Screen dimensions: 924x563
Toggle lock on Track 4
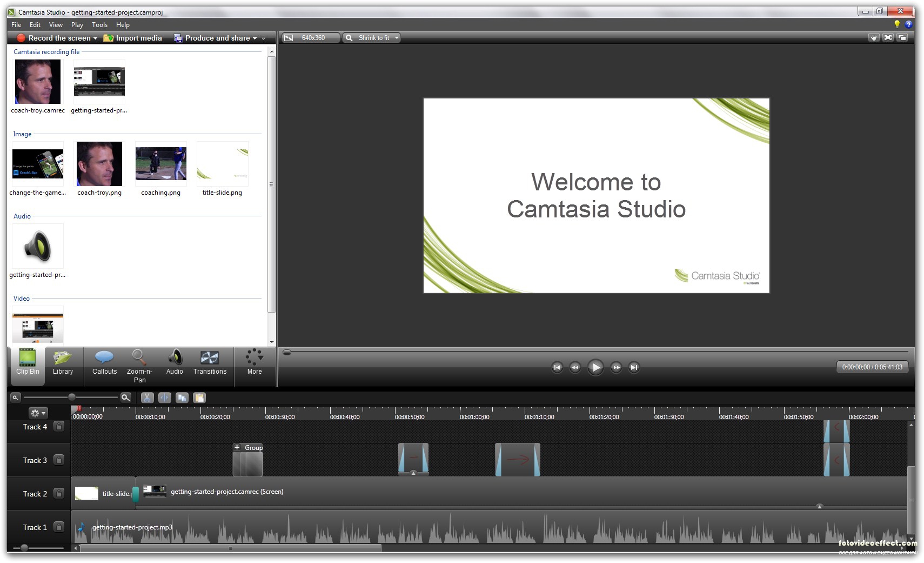point(59,427)
